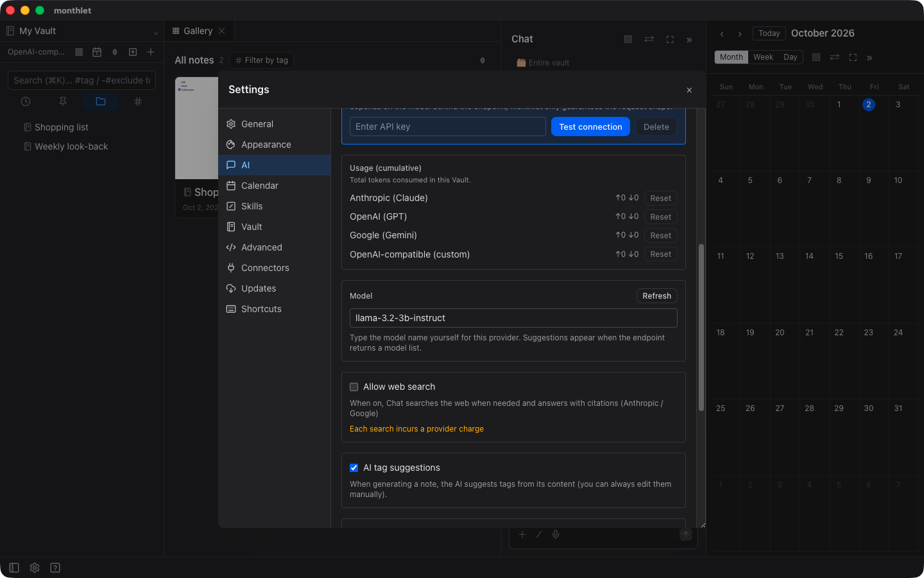Enable the Allow web search checkbox
This screenshot has height=578, width=924.
click(x=354, y=387)
